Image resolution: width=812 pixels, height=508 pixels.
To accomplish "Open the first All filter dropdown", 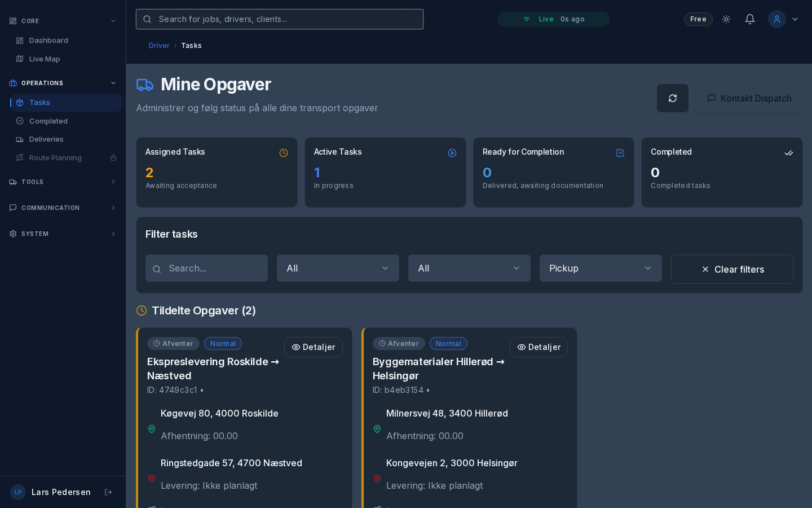I will [338, 268].
